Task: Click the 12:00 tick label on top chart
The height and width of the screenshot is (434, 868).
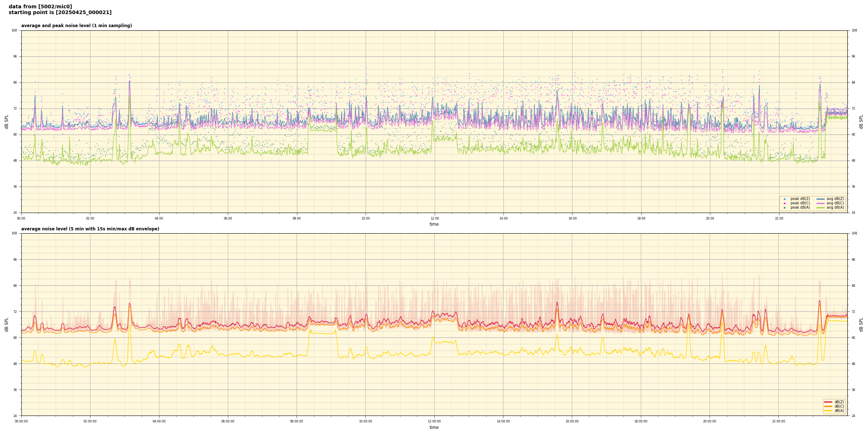Action: (434, 218)
